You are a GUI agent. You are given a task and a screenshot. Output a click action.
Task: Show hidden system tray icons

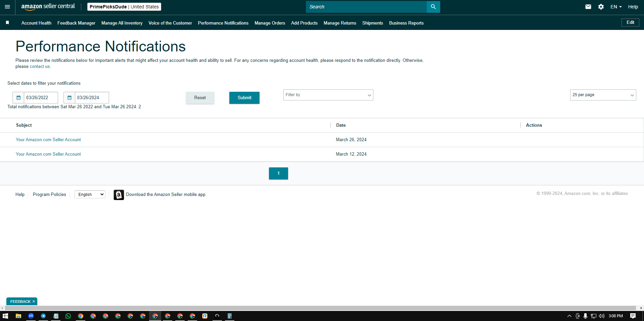[569, 316]
